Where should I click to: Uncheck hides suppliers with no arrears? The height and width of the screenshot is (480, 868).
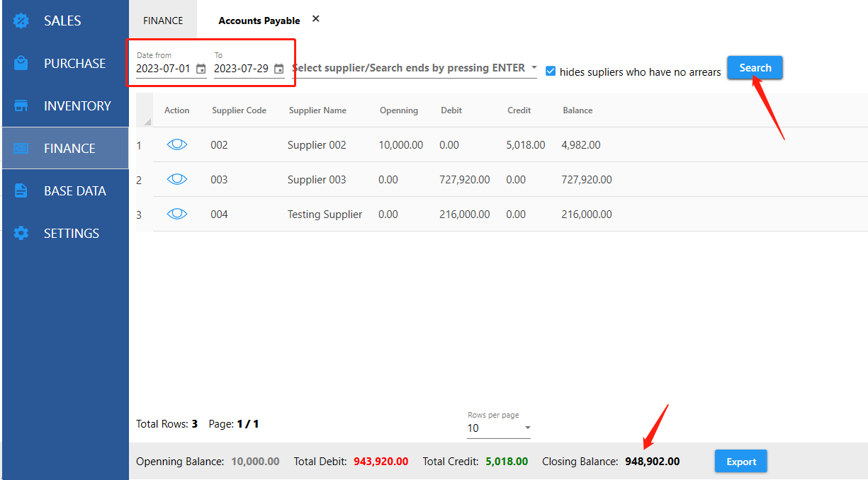pos(551,71)
